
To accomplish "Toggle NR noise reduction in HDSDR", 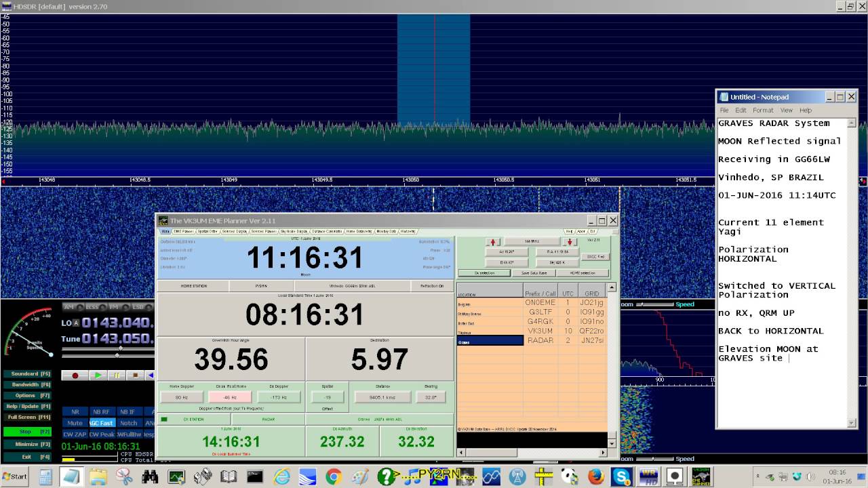I will (75, 411).
